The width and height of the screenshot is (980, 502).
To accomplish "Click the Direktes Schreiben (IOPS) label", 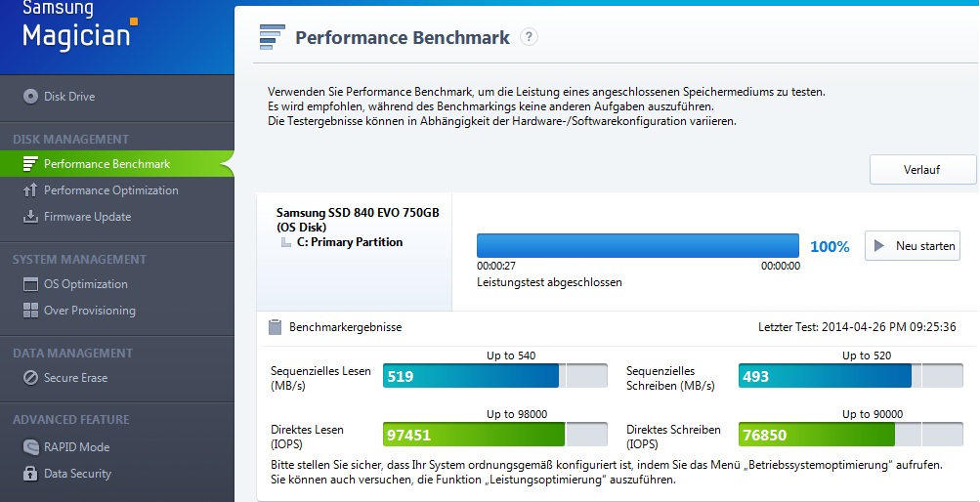I will (673, 438).
